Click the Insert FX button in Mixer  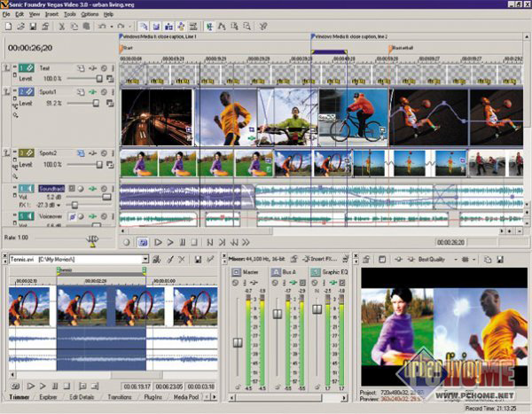click(x=320, y=259)
